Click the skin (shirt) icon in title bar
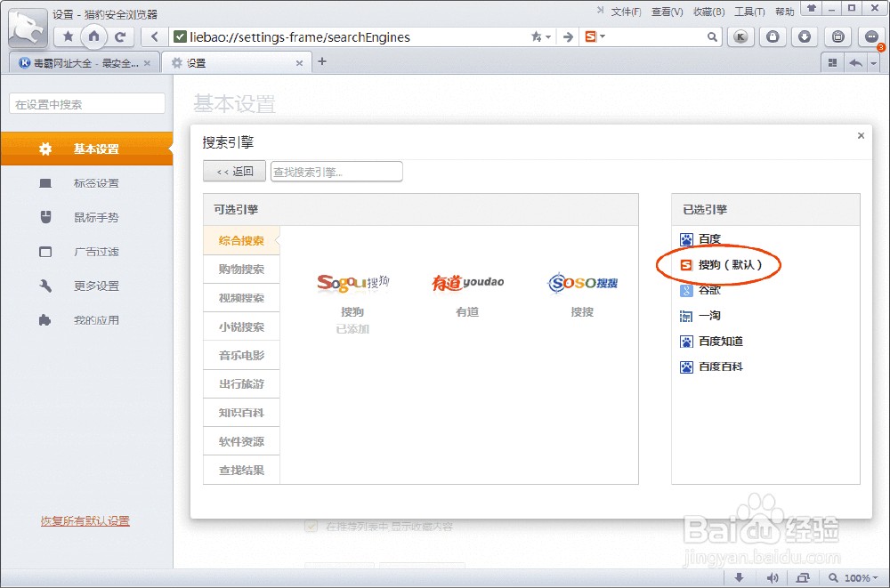Screen dimensions: 890x588 tap(811, 9)
